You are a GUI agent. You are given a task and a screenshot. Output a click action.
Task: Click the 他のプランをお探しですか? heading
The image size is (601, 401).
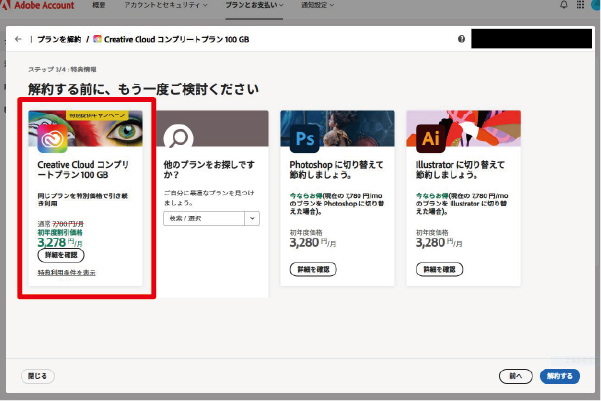(x=209, y=169)
